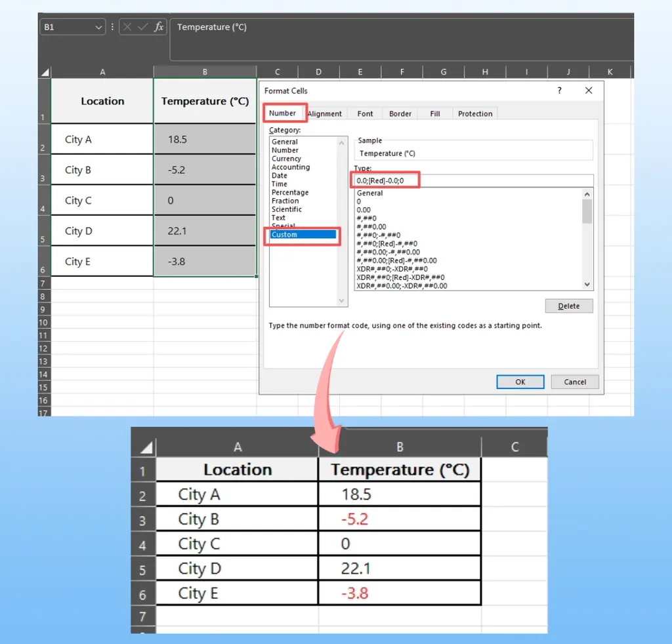
Task: Click the Cancel button in dialog
Action: click(575, 382)
